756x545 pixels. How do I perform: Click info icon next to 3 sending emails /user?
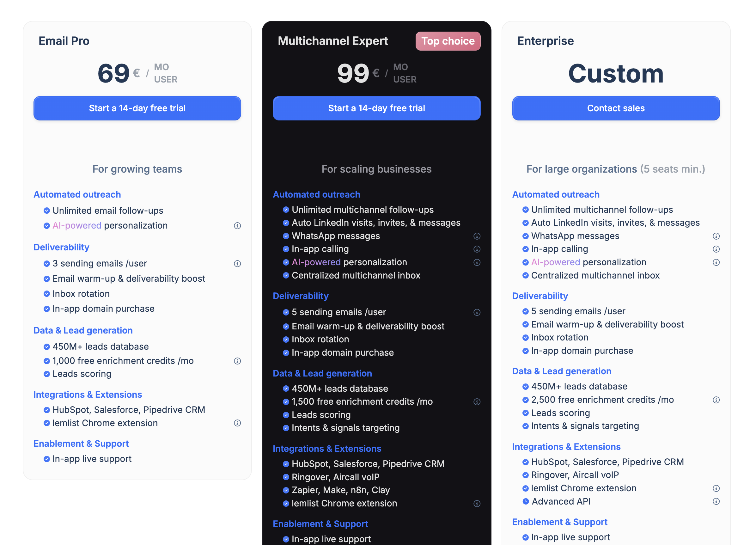coord(237,264)
